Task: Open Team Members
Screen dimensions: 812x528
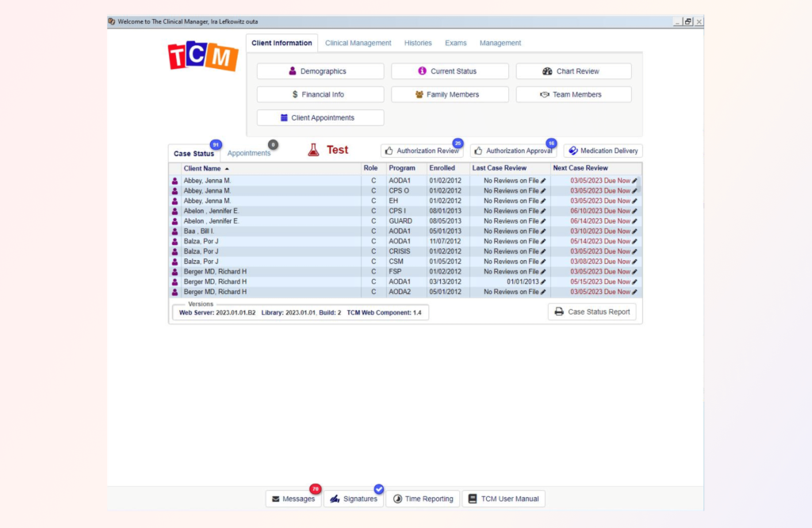Action: click(573, 94)
